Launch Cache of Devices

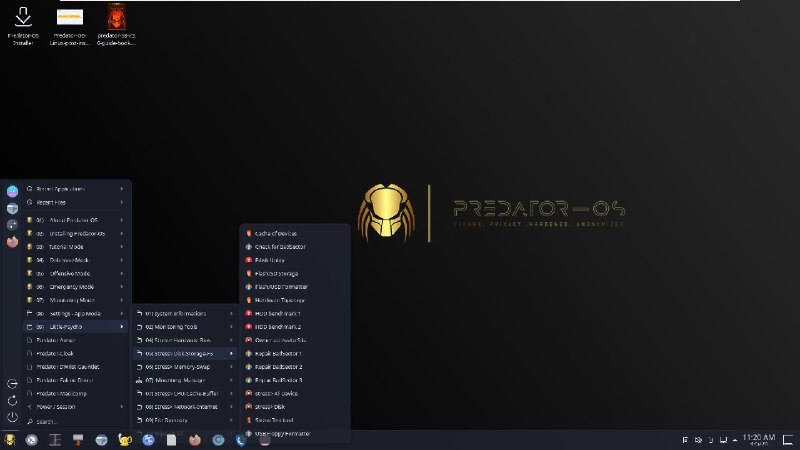[295, 233]
